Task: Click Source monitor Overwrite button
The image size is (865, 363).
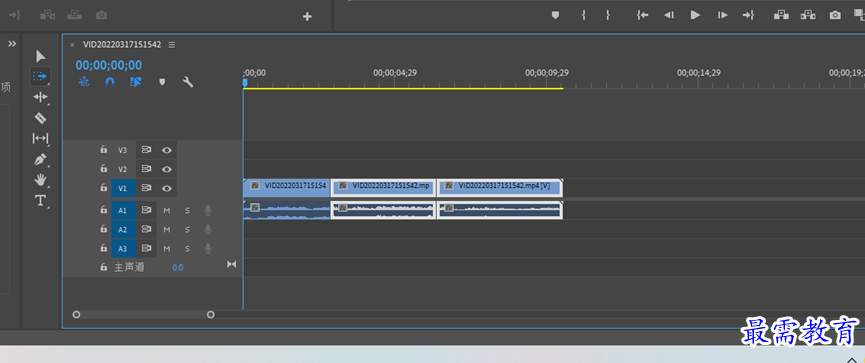Action: click(74, 15)
